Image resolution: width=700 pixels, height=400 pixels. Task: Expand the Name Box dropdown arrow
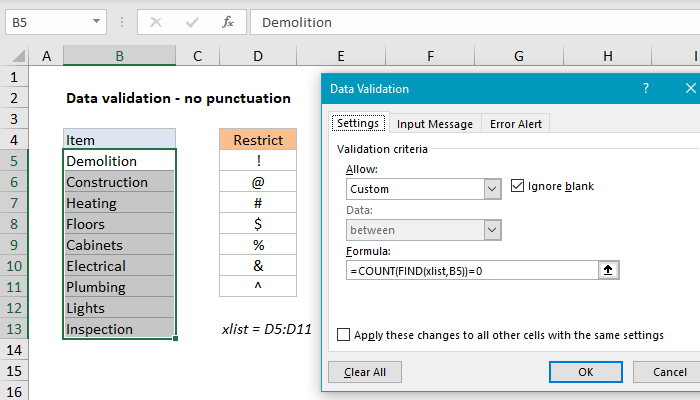[95, 21]
